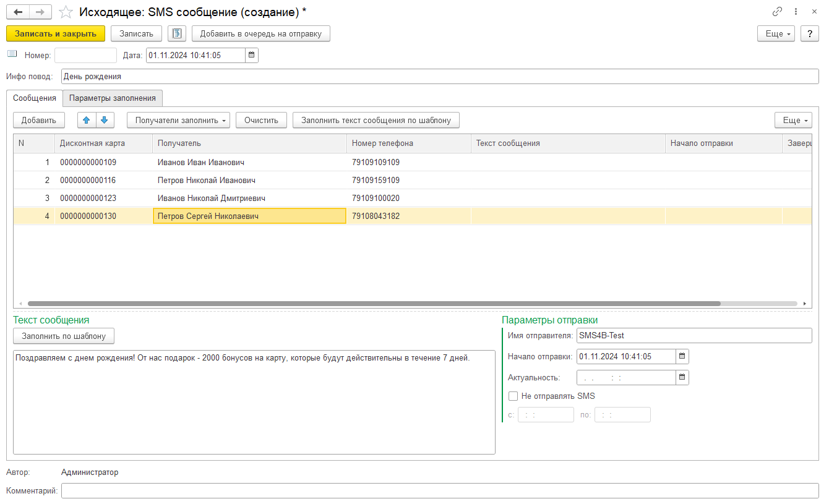Add a row with the Добавить button
The height and width of the screenshot is (504, 829).
click(x=39, y=120)
